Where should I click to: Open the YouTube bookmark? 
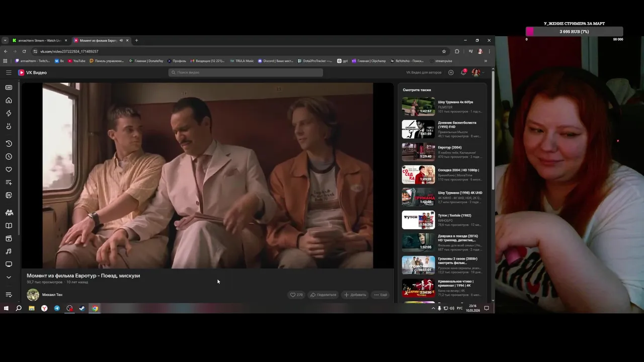(76, 61)
